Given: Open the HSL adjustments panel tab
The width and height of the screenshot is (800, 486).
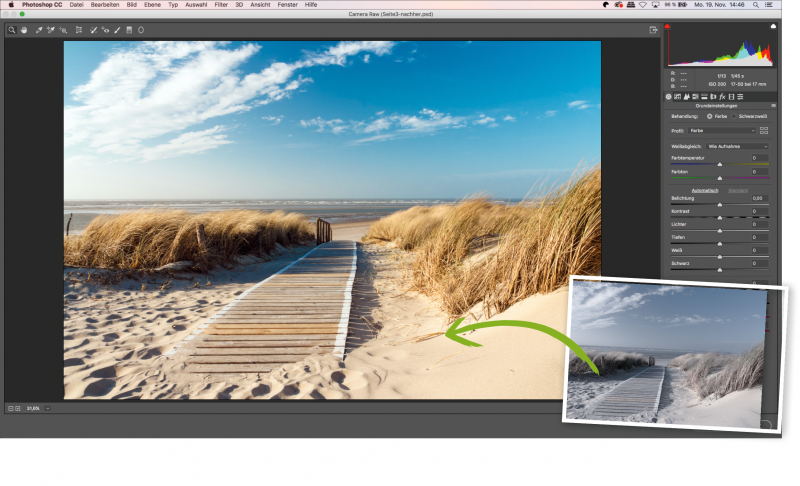Looking at the screenshot, I should pyautogui.click(x=695, y=96).
